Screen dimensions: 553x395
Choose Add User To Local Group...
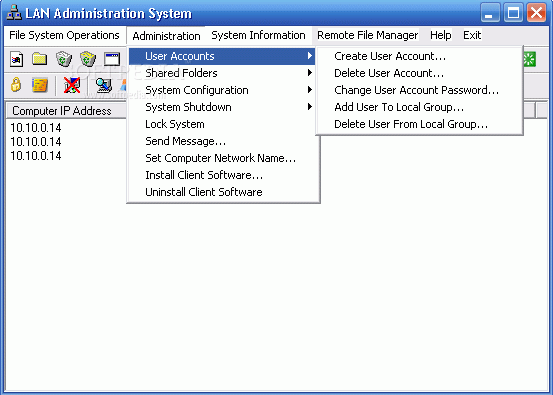pyautogui.click(x=419, y=107)
